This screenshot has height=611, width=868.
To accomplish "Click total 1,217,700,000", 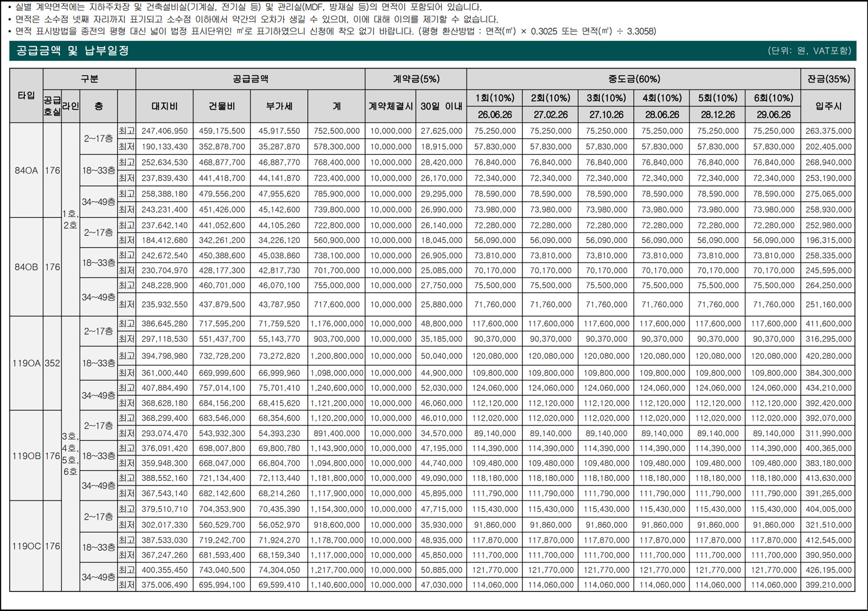I will click(336, 570).
